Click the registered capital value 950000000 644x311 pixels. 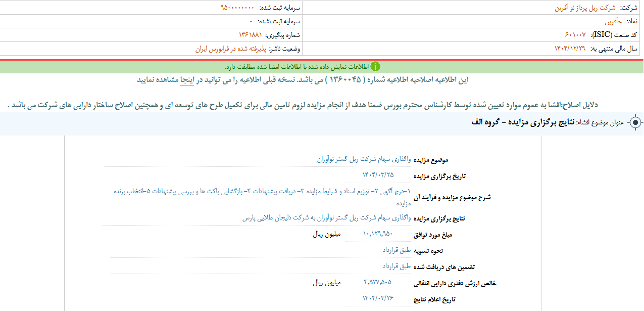237,8
